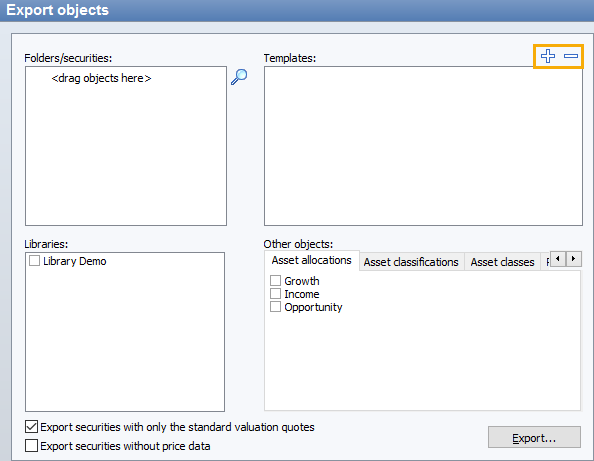Screen dimensions: 594x461
Task: Switch to the Asset classes tab
Action: (x=502, y=262)
